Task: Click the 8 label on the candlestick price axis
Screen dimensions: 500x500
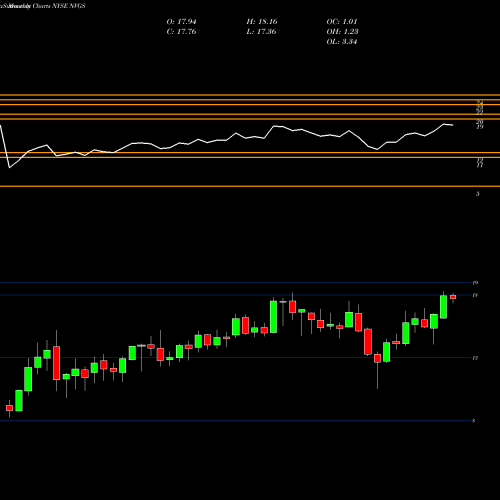Action: 474,421
